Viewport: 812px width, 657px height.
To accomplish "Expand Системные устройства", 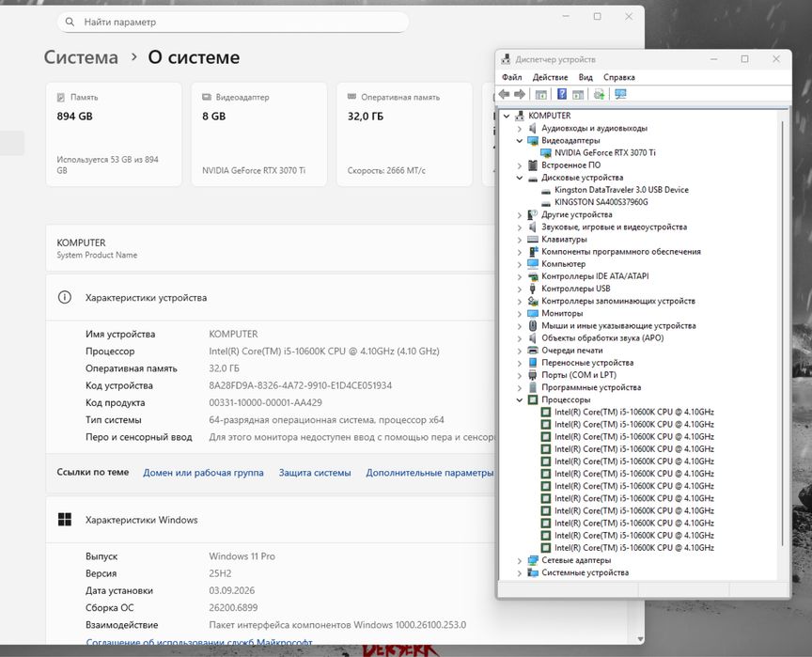I will [x=520, y=572].
